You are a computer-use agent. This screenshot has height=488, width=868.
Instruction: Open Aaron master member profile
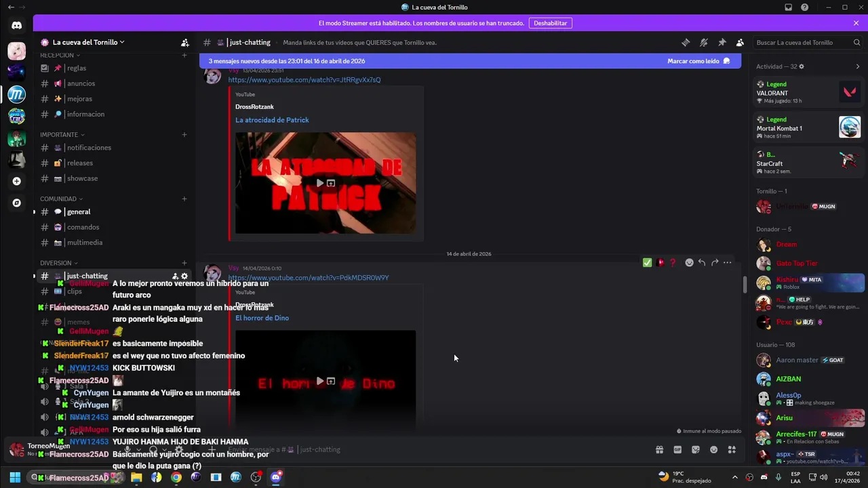pos(808,360)
